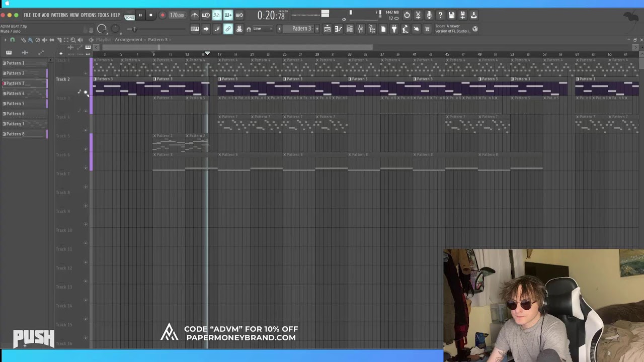Click the tempo tapper figure icon
The width and height of the screenshot is (644, 362).
click(x=405, y=29)
